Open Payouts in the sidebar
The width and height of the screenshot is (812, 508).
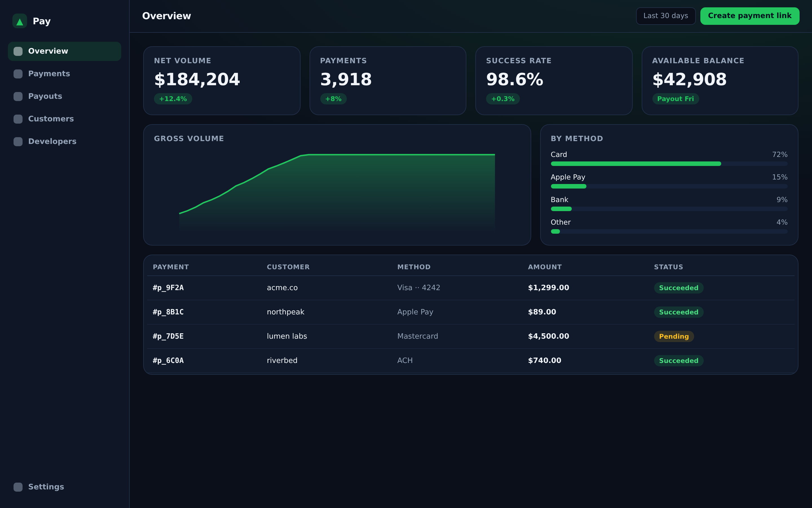[64, 97]
